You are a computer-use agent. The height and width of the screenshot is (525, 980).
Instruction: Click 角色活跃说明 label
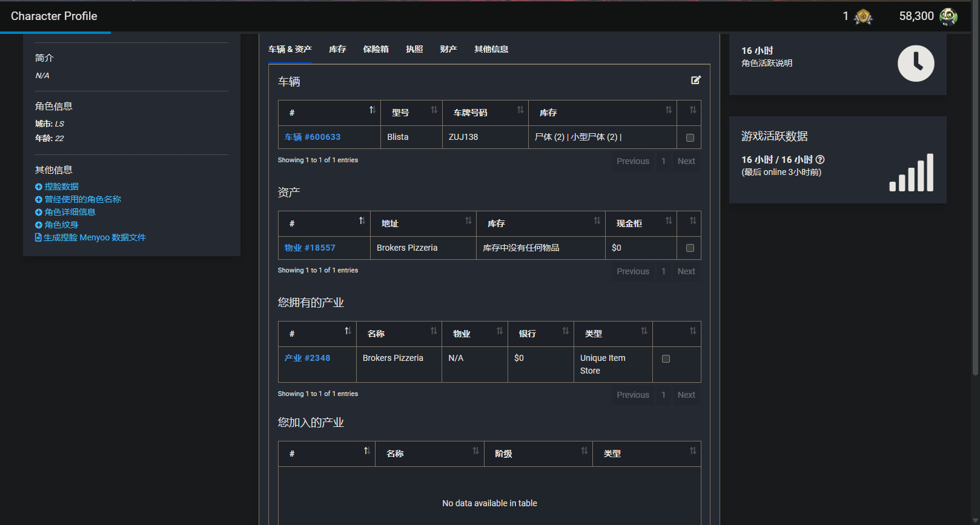pyautogui.click(x=767, y=63)
